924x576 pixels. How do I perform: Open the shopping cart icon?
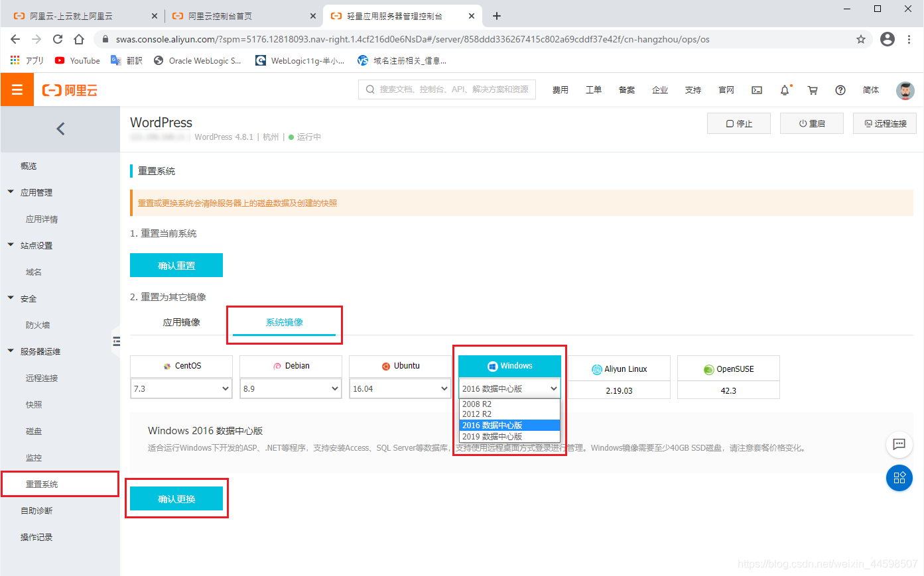click(813, 90)
